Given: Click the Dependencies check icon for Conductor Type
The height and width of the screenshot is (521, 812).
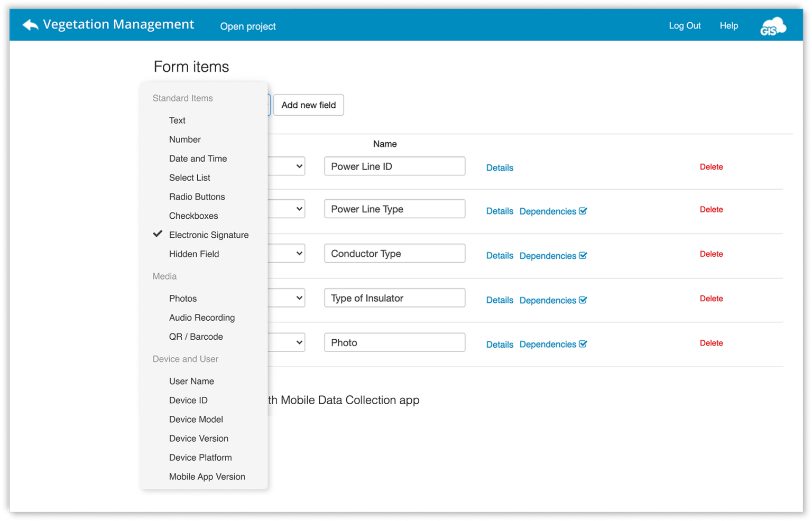Looking at the screenshot, I should [x=583, y=255].
